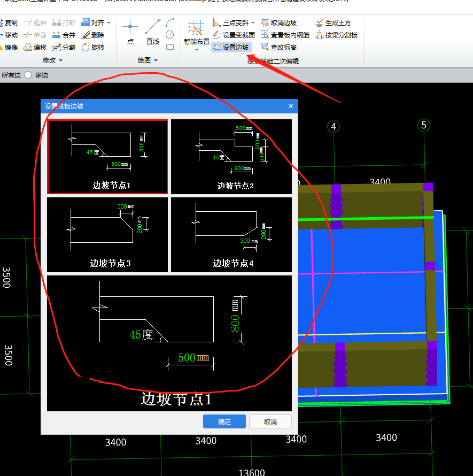Click the 复制 (copy) tool
This screenshot has height=476, width=473.
coord(9,23)
